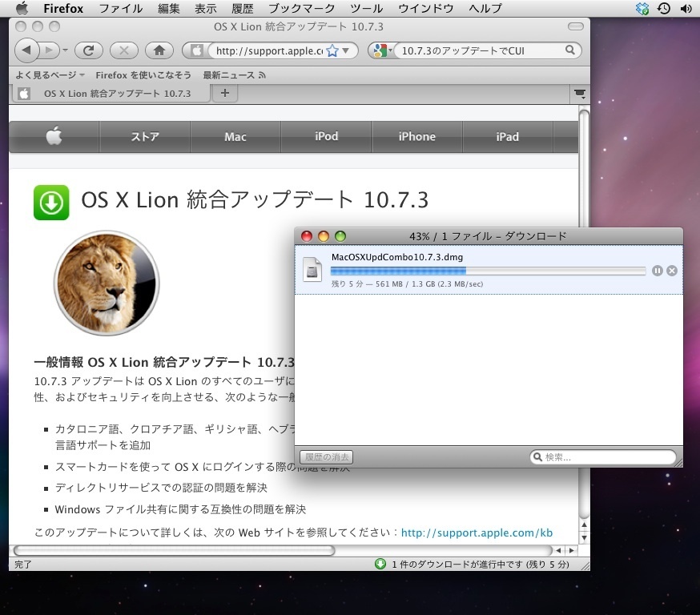Click the green download arrow in status bar
Screen dimensions: 700x615
click(x=380, y=564)
